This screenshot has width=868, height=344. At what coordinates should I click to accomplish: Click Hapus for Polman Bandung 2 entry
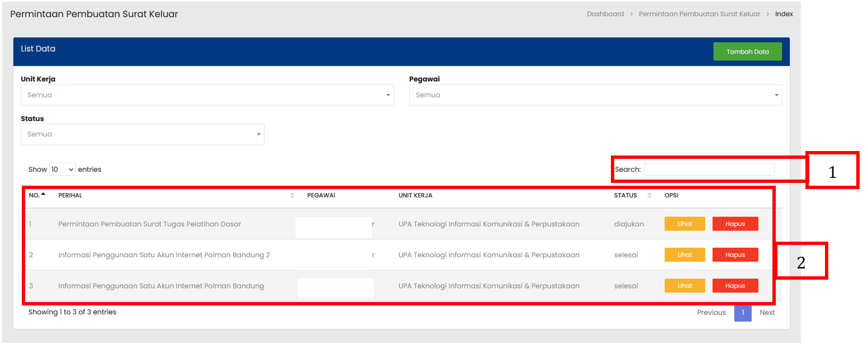tap(735, 255)
